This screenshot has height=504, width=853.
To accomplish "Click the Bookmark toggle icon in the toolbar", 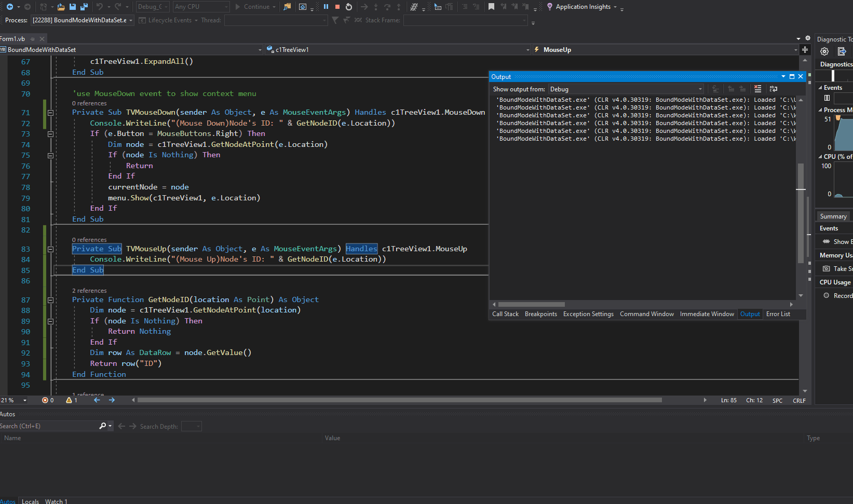I will (x=491, y=7).
